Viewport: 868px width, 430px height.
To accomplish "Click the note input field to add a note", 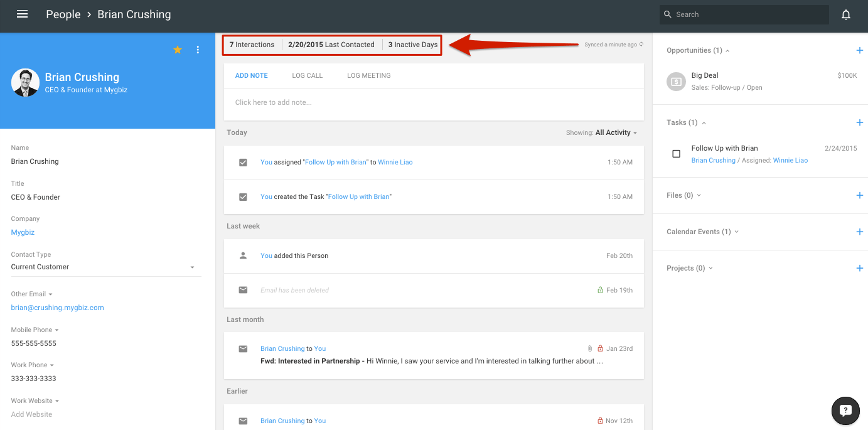I will [377, 102].
